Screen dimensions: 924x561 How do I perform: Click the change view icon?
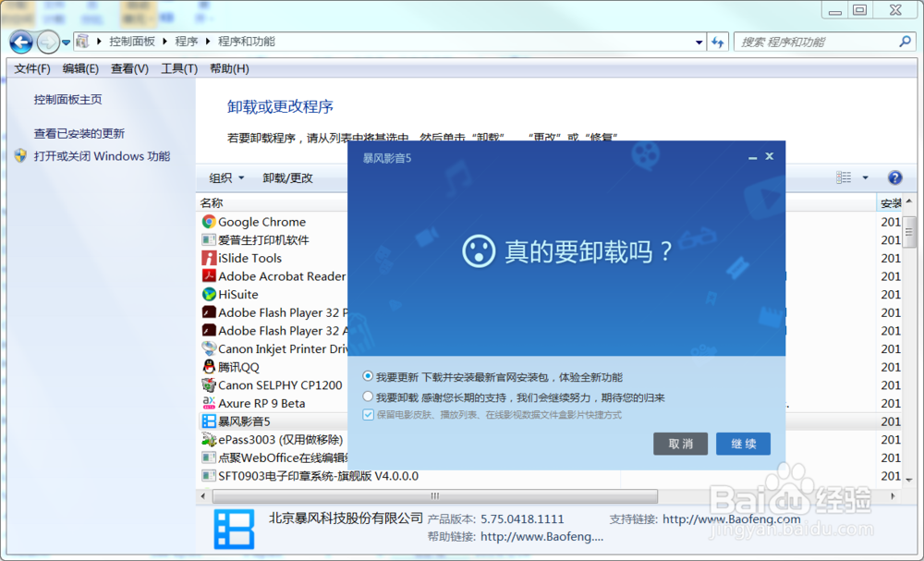pyautogui.click(x=844, y=177)
